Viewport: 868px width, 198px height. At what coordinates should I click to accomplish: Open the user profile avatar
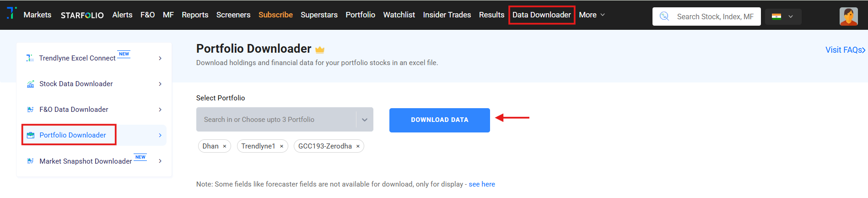coord(848,16)
